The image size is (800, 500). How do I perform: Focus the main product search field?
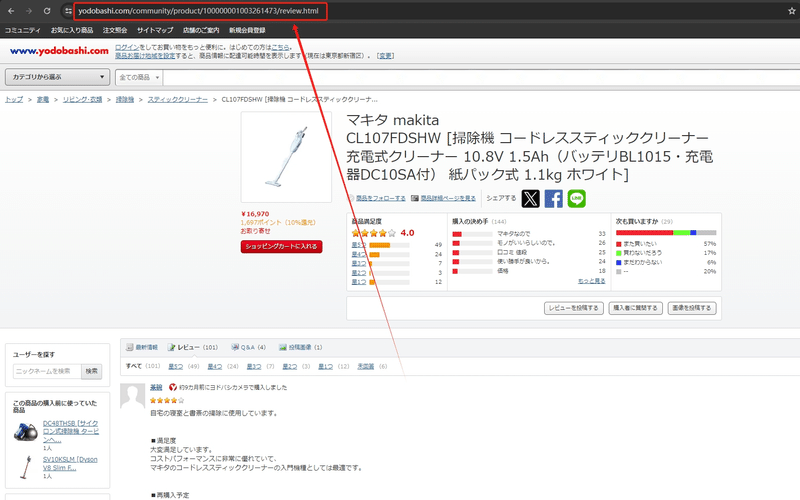(x=481, y=77)
